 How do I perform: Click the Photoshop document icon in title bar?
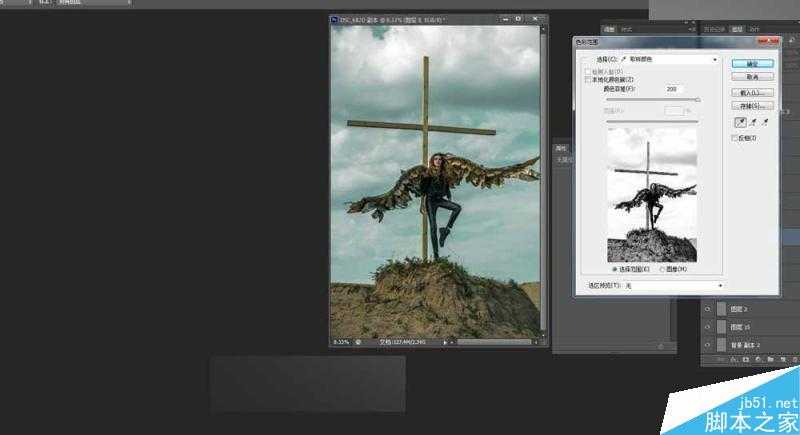(335, 19)
